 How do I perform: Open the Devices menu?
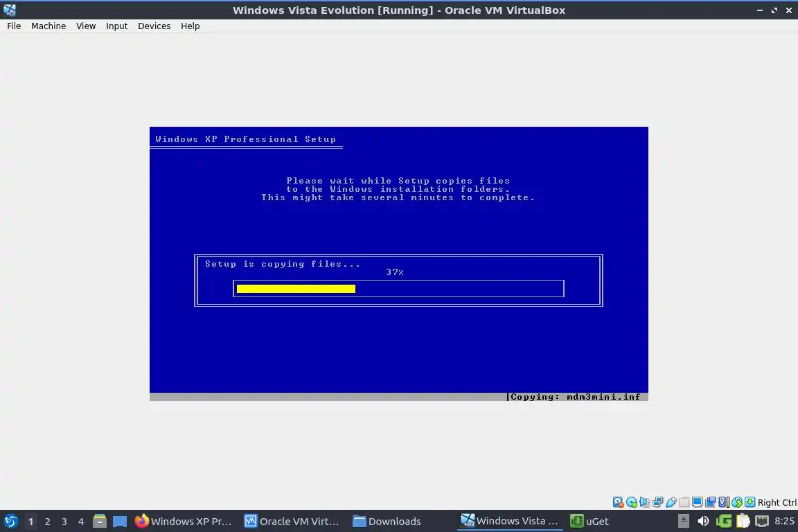(x=154, y=26)
